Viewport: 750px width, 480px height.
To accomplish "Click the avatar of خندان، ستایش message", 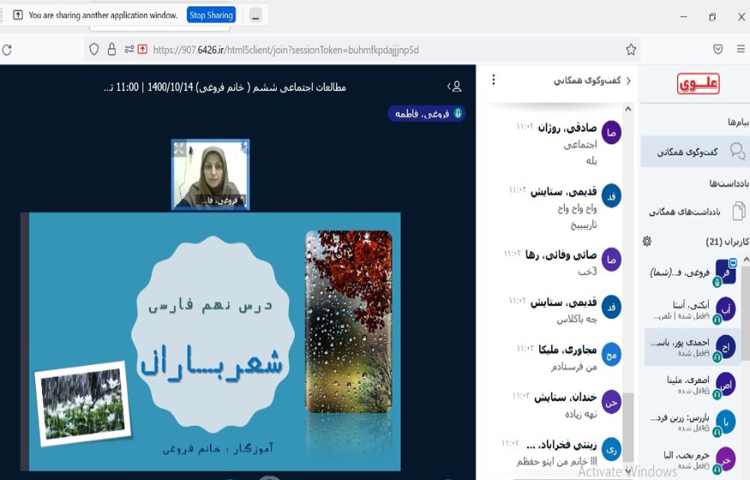I will 611,402.
